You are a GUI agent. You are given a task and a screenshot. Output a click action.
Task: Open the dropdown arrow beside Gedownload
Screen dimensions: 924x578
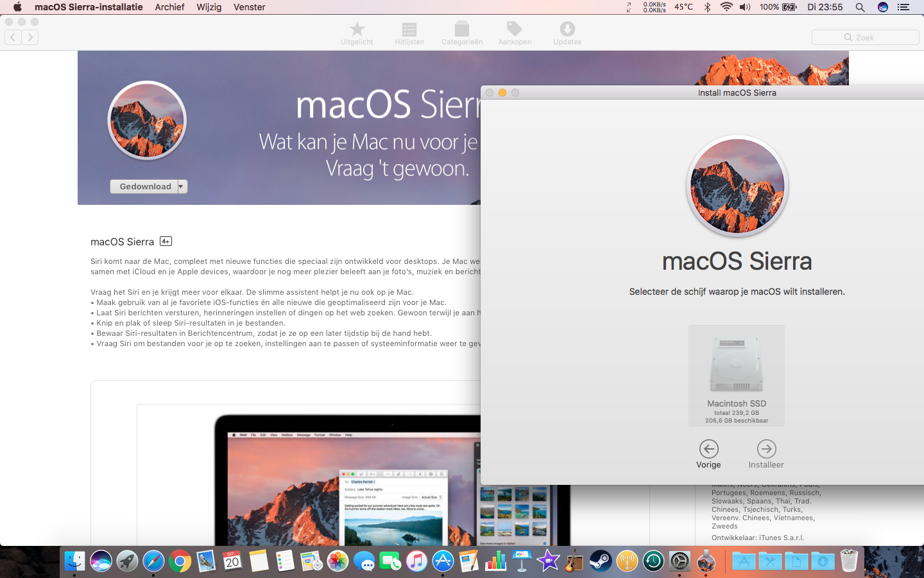182,186
